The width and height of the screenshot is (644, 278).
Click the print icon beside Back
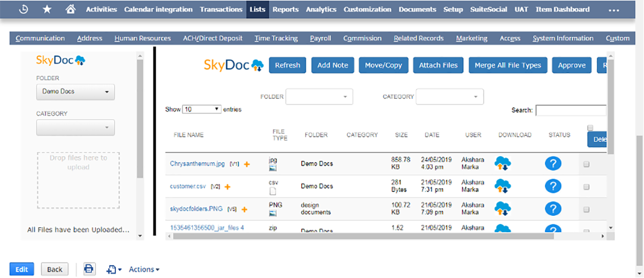click(x=89, y=269)
